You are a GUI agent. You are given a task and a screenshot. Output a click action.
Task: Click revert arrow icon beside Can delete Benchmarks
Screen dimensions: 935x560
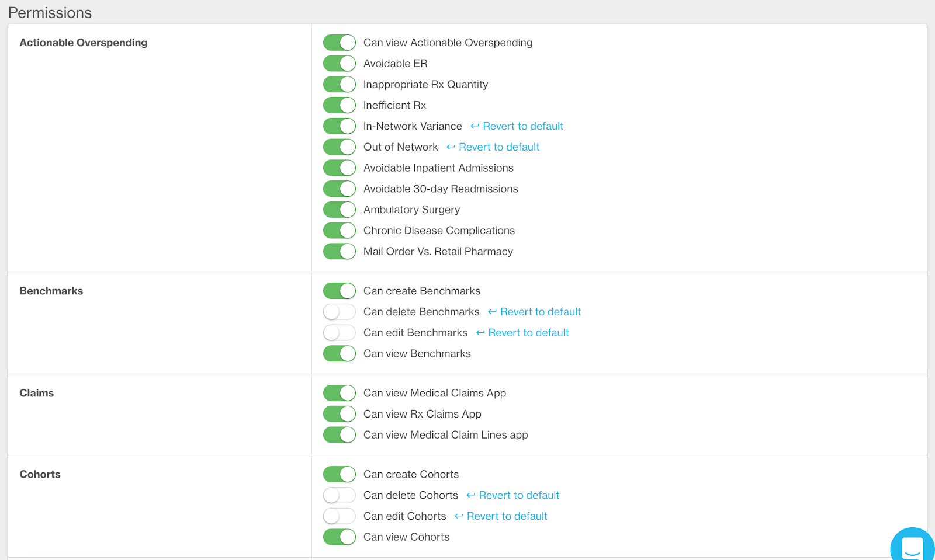point(492,312)
